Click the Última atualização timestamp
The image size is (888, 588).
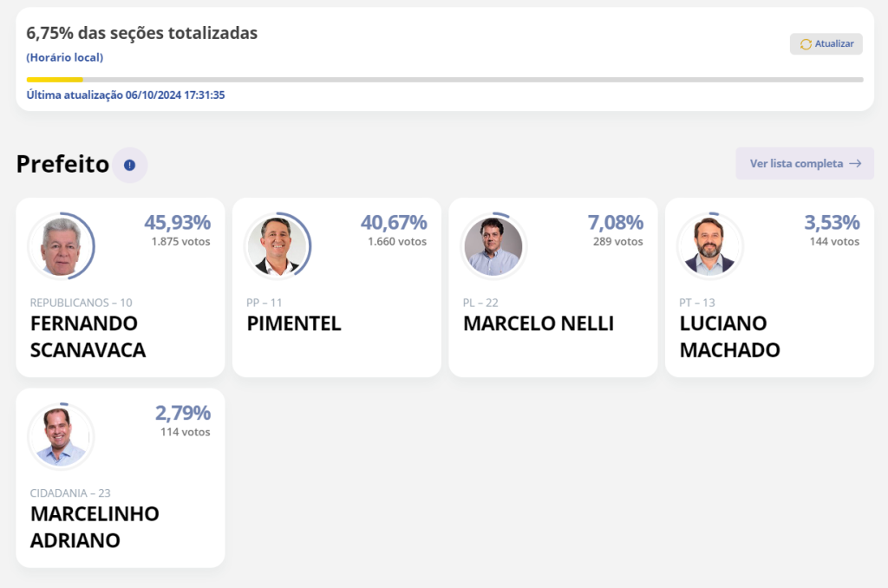[x=126, y=95]
